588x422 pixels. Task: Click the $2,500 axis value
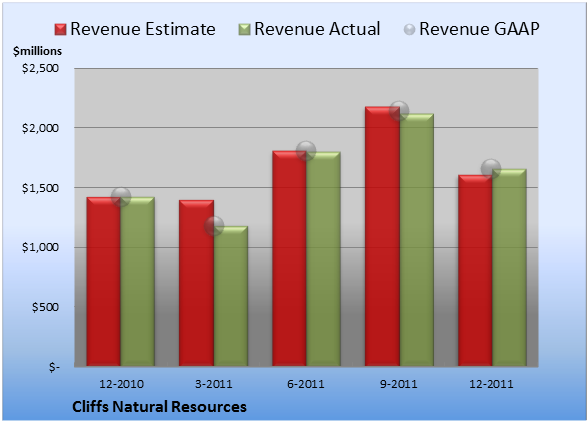[40, 68]
